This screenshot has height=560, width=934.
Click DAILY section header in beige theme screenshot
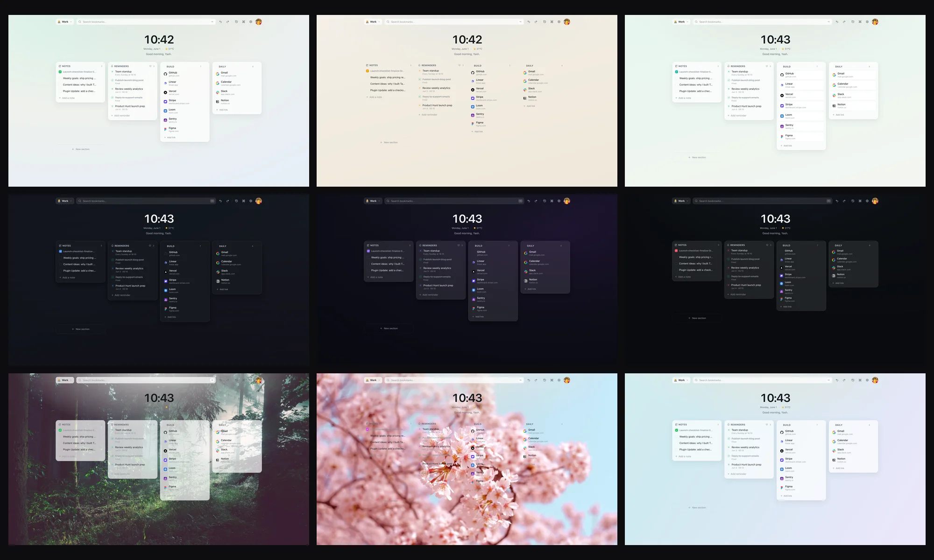[530, 66]
